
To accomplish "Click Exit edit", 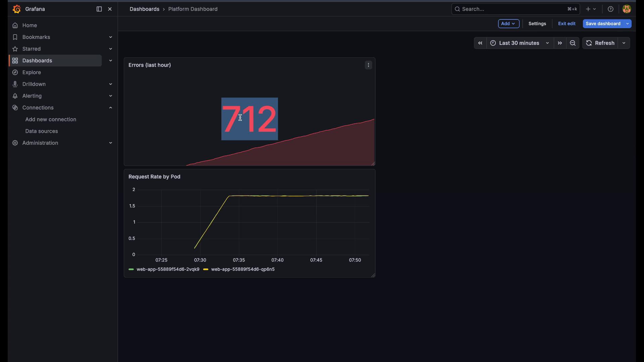I will pos(567,23).
